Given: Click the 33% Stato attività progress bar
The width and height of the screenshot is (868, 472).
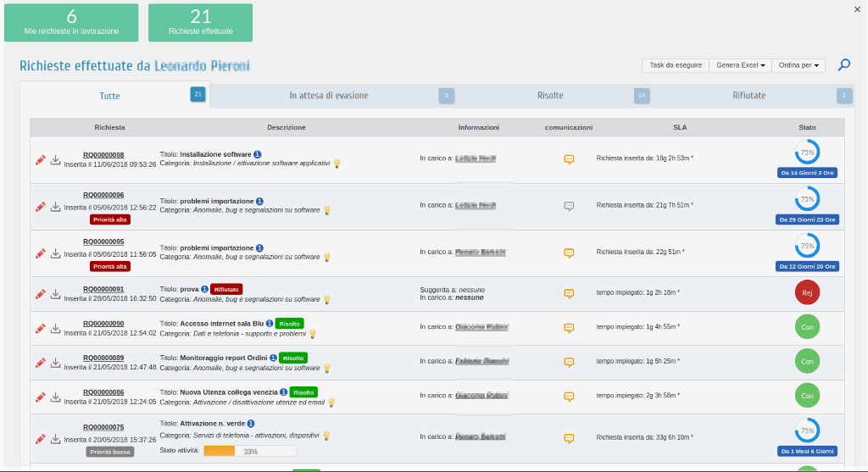Looking at the screenshot, I should coord(250,451).
